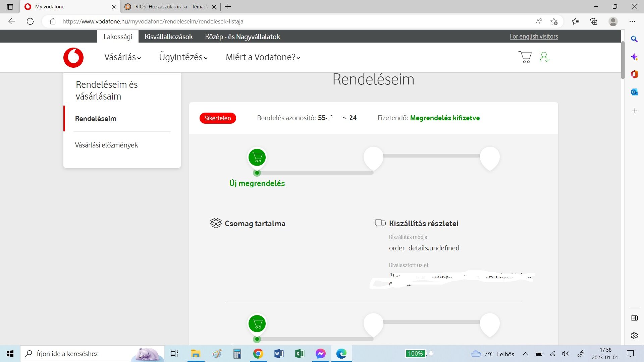This screenshot has height=362, width=644.
Task: Open the Discover sparkle sidebar icon
Action: point(634,57)
